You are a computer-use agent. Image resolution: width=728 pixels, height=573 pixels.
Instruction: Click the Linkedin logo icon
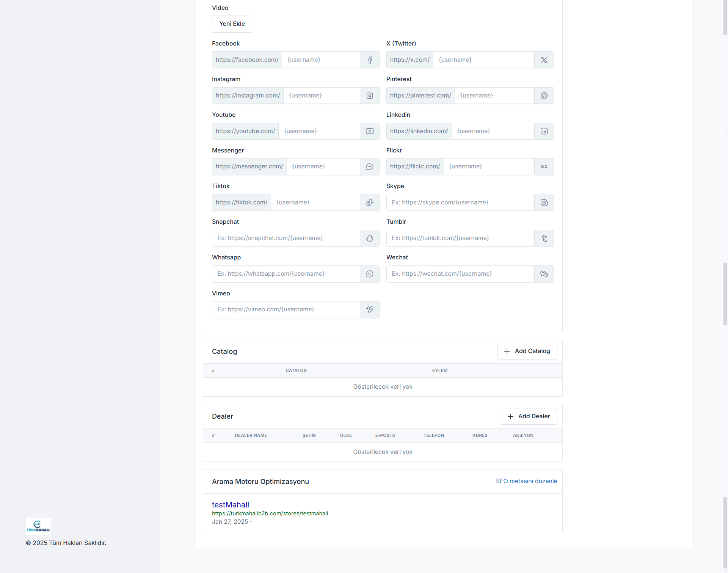(x=544, y=131)
